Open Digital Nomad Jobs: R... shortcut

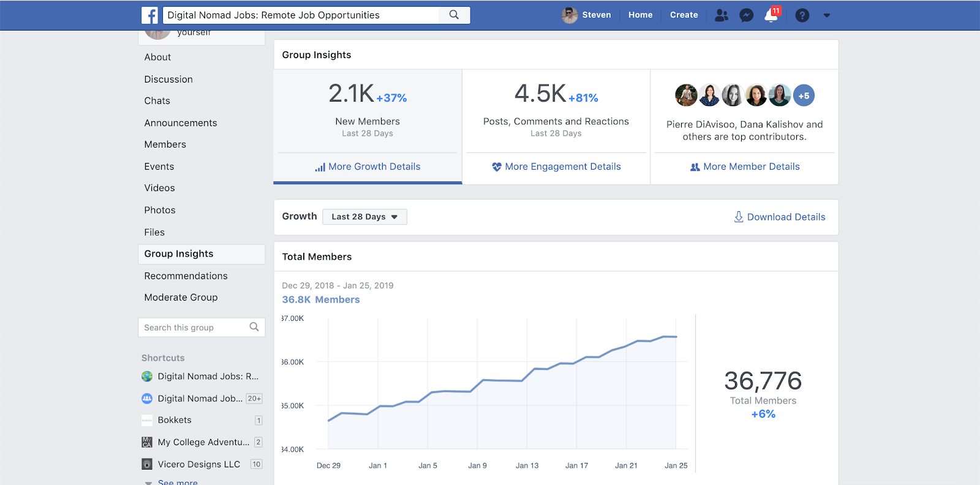pyautogui.click(x=208, y=377)
